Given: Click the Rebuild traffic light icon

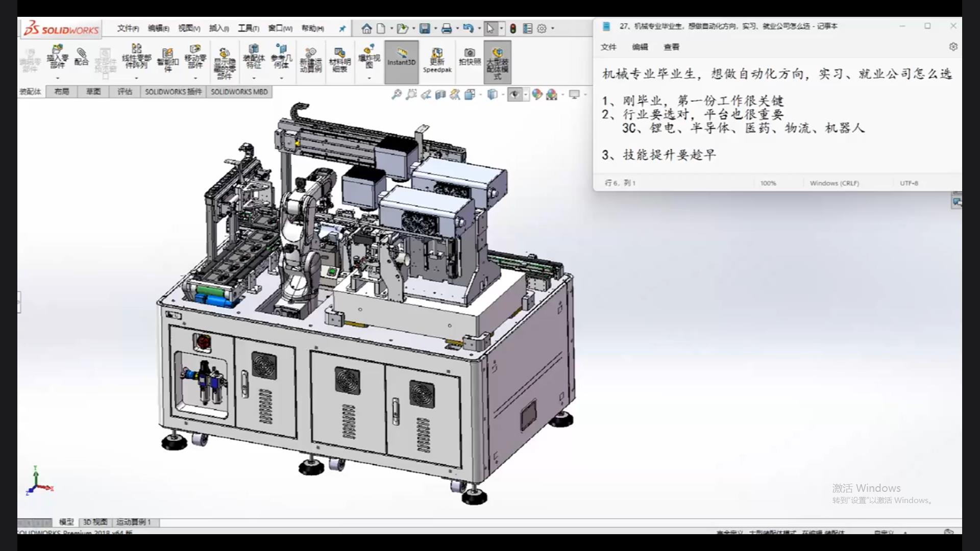Looking at the screenshot, I should tap(513, 29).
